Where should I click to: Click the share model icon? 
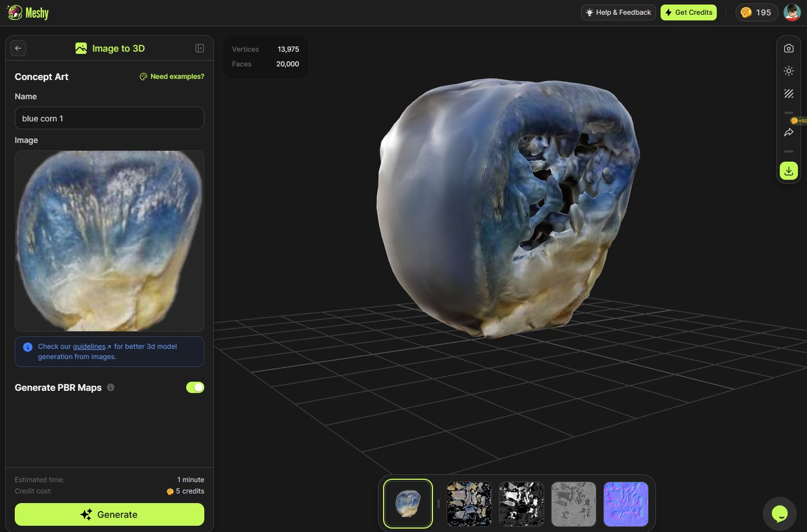point(789,132)
